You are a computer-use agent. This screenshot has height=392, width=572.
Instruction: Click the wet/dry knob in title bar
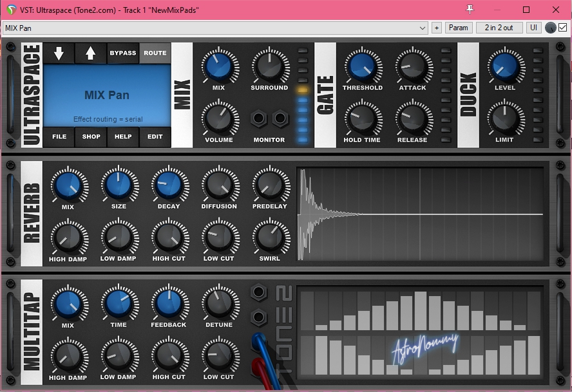551,28
